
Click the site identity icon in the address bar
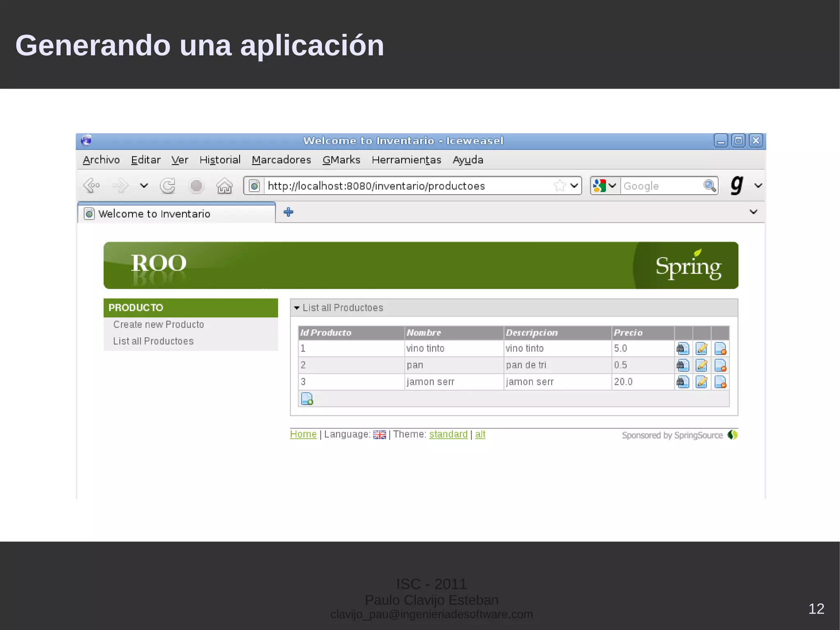point(254,186)
